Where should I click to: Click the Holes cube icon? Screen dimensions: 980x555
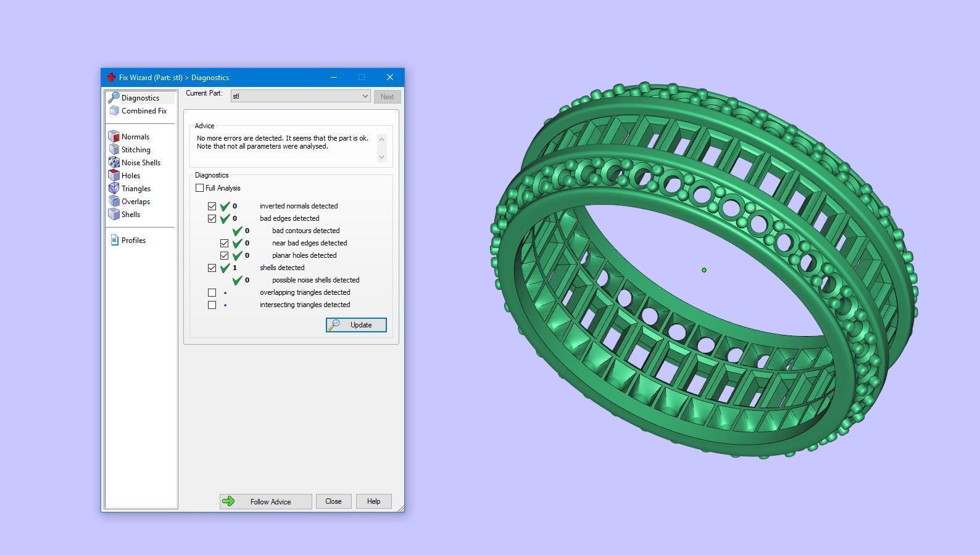pyautogui.click(x=114, y=175)
